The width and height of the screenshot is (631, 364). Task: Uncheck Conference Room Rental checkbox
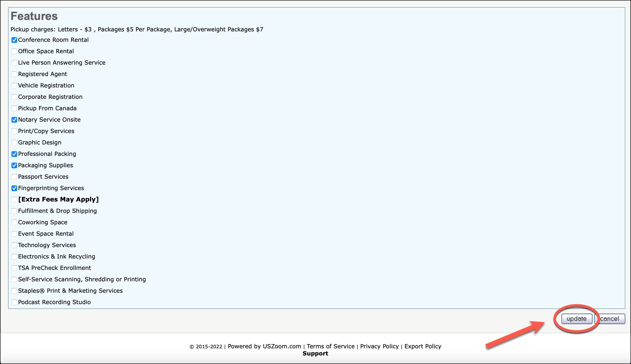14,40
